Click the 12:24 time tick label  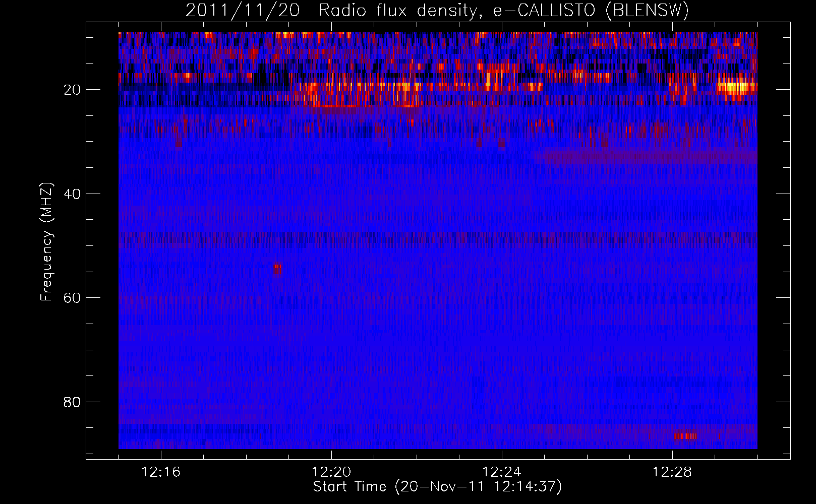click(x=502, y=472)
